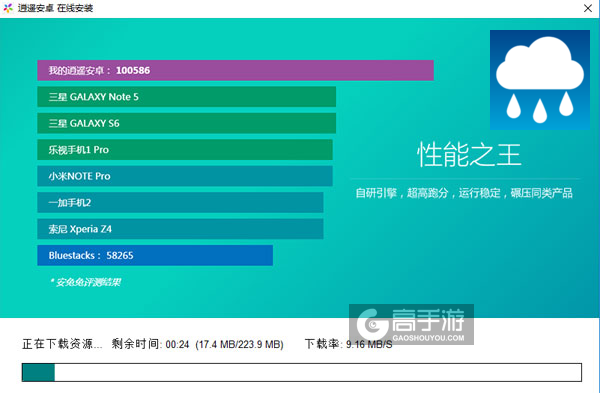Click the filled portion of the progress bar
600x393 pixels.
tap(38, 372)
